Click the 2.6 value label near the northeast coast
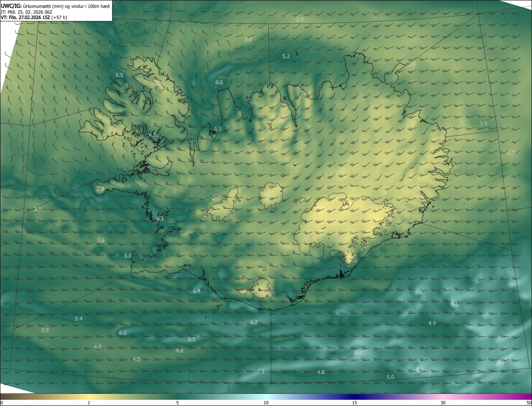532x406 pixels. [x=411, y=64]
